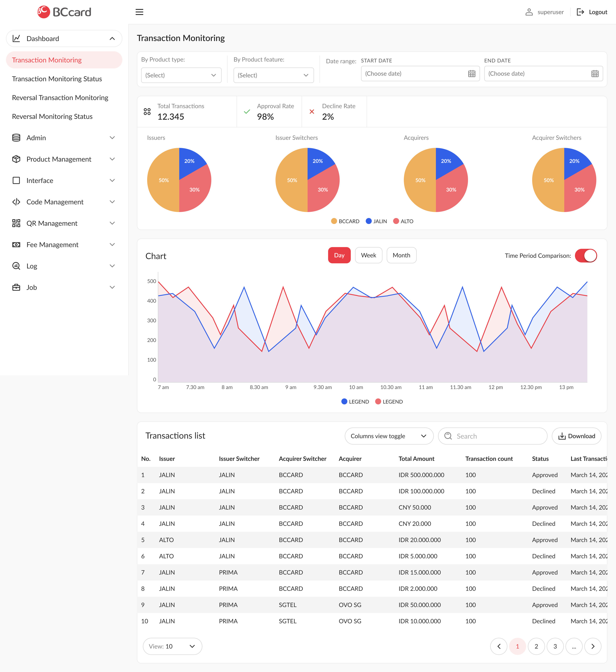Click the Dashboard chart icon
Screen dimensions: 616x672
16,38
